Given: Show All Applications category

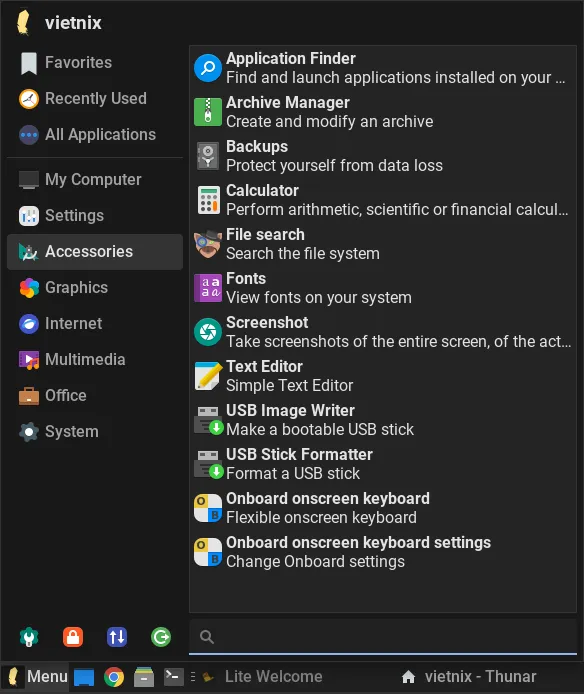Looking at the screenshot, I should pos(95,135).
